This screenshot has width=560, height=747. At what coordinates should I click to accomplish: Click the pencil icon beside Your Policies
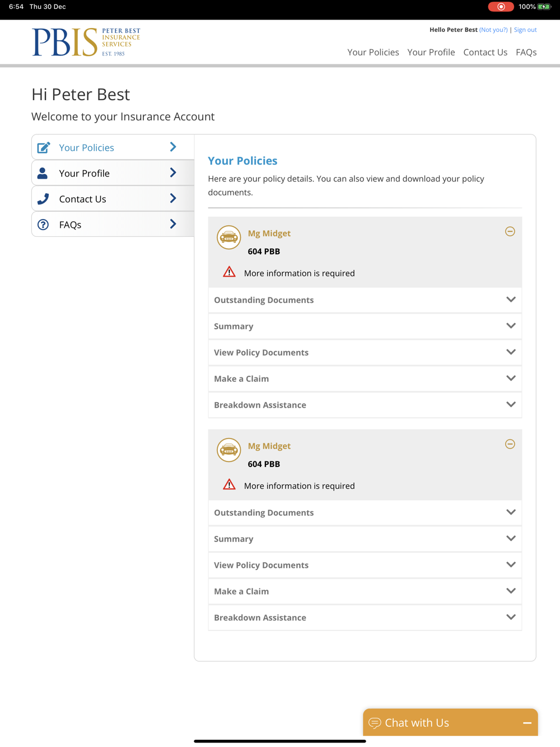[x=44, y=148]
